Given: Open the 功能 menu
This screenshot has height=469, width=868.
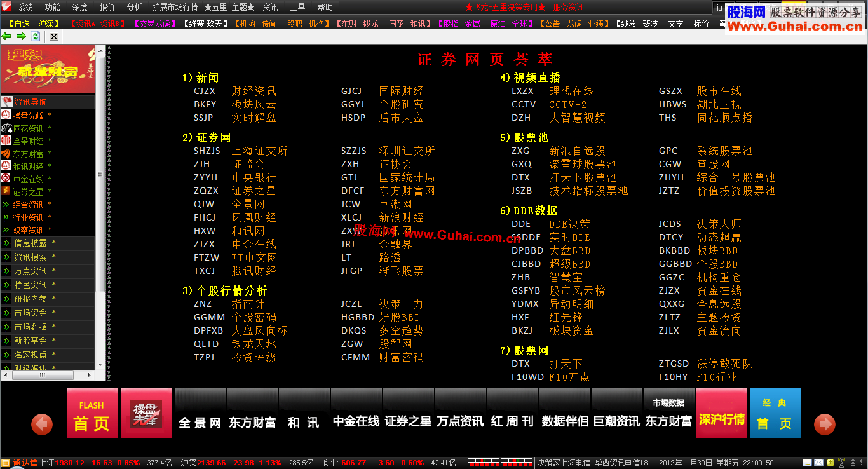Looking at the screenshot, I should coord(53,8).
